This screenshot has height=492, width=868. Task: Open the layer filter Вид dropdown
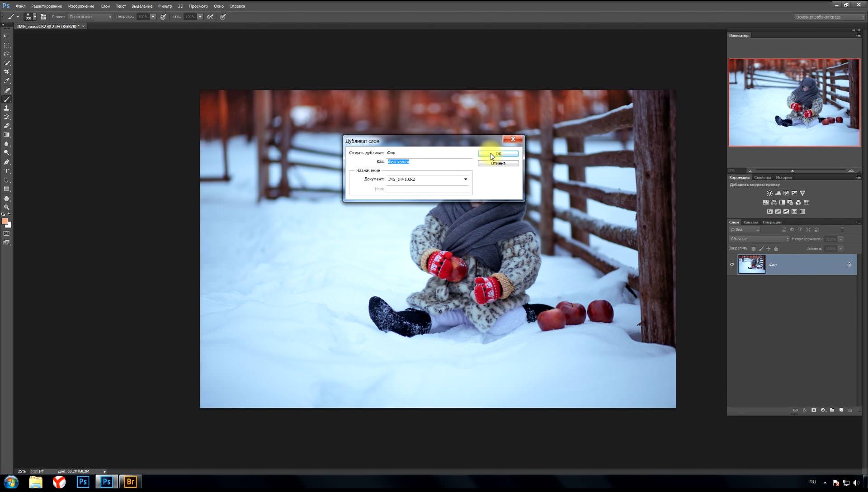pos(745,230)
